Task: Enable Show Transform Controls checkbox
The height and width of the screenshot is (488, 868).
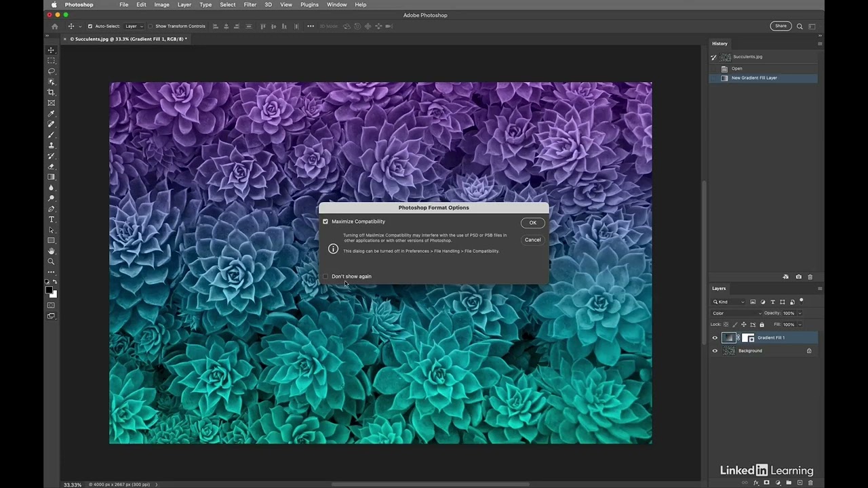Action: pyautogui.click(x=151, y=26)
